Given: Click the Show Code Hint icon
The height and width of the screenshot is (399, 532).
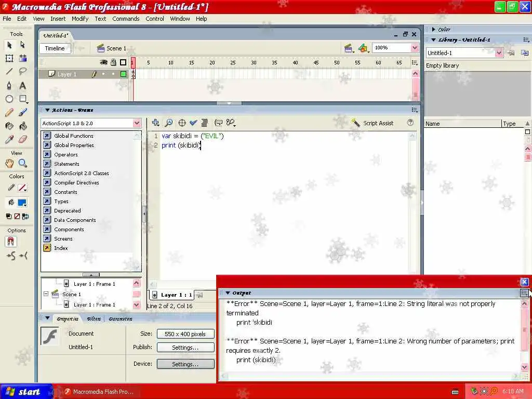Looking at the screenshot, I should [x=219, y=123].
